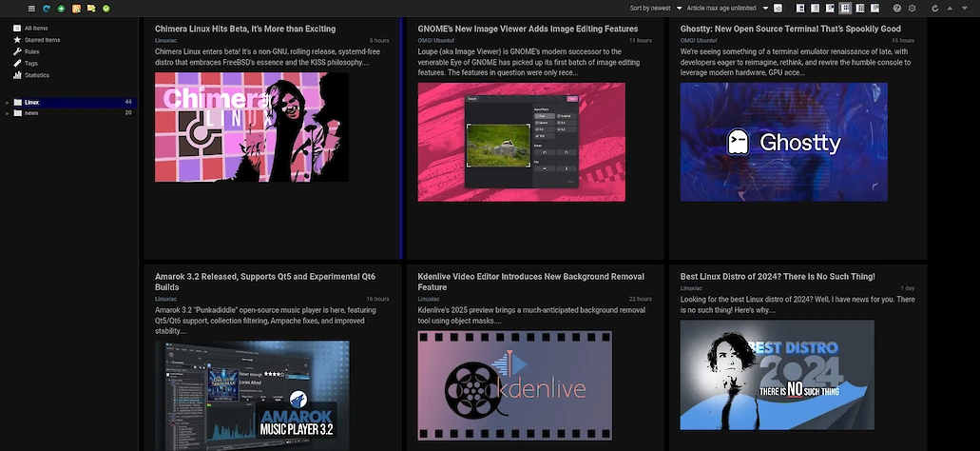Click OMG! Ubuntu! source on Ghostty article
The image size is (980, 451).
click(x=698, y=40)
